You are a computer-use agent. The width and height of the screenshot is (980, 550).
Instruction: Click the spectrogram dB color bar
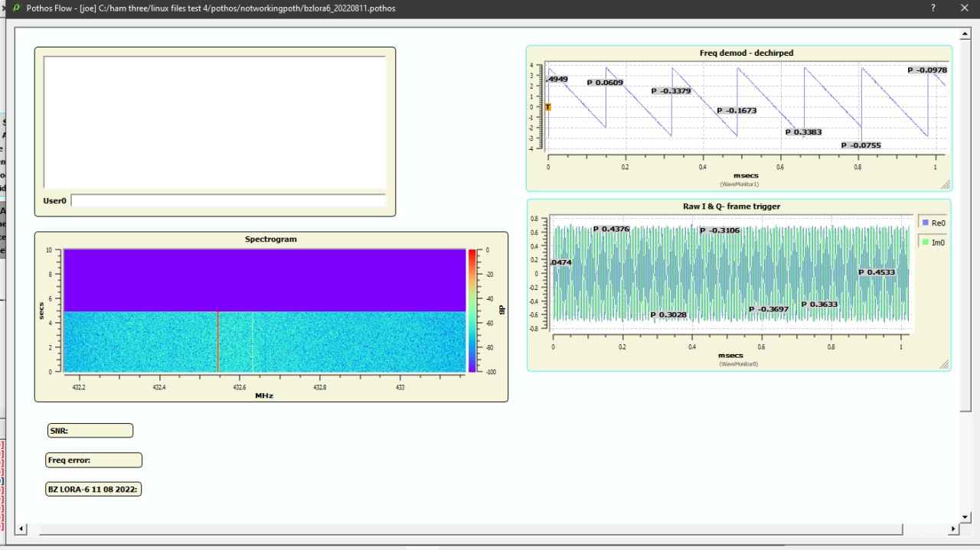coord(472,311)
